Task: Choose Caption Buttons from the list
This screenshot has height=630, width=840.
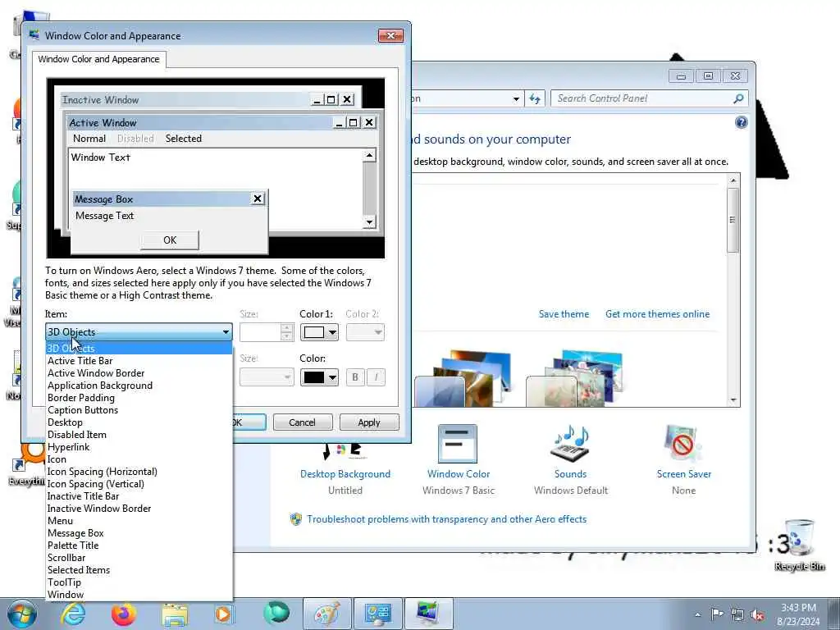Action: point(139,410)
